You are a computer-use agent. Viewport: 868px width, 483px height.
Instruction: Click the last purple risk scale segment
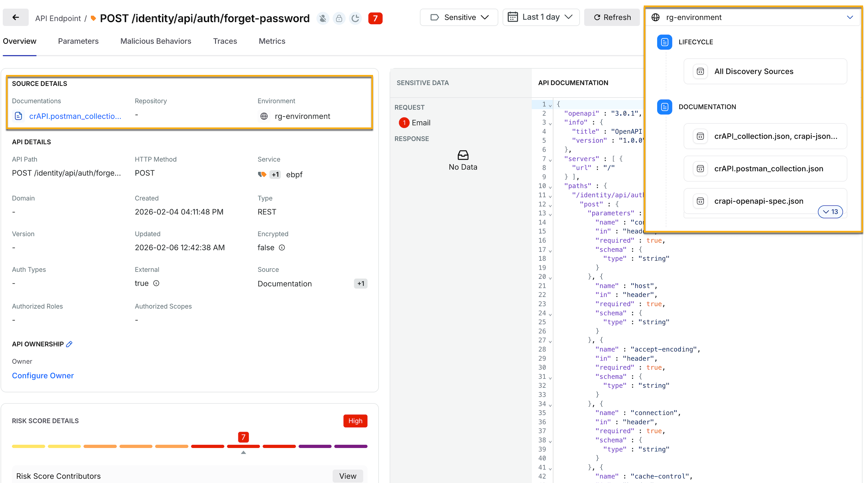(x=351, y=446)
